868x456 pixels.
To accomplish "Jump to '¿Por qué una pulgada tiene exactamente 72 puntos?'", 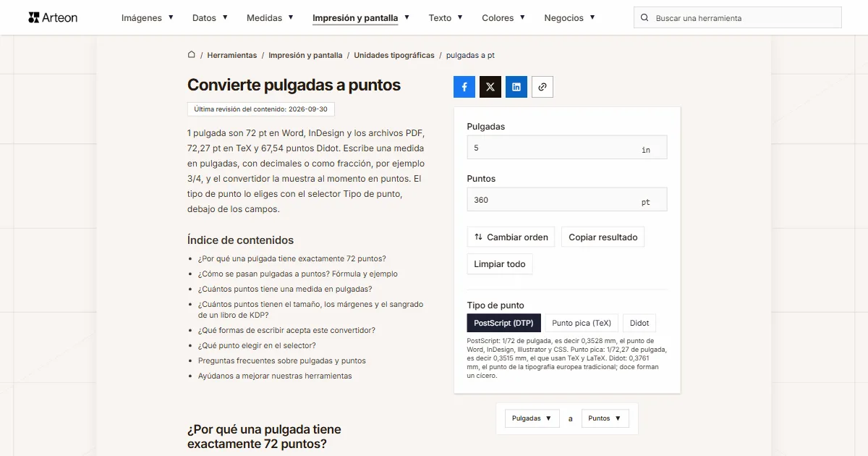I will pos(292,259).
